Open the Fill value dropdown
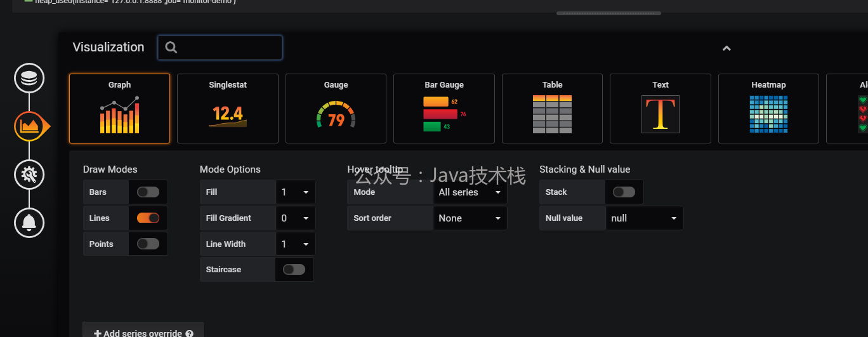 click(x=295, y=192)
